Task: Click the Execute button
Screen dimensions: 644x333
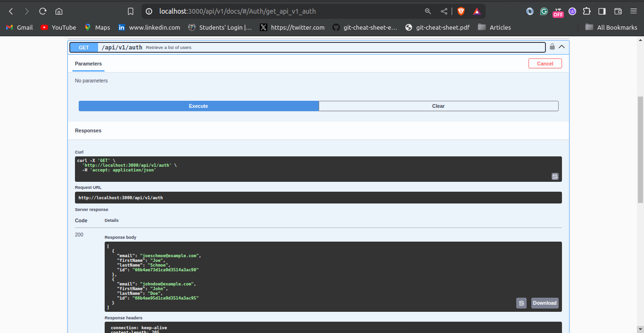Action: tap(198, 106)
